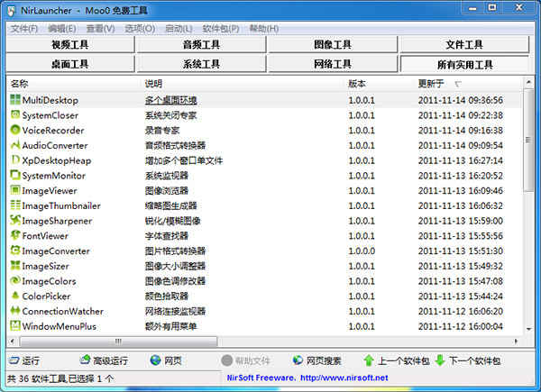Select the 多个桌面环境 description text

click(170, 100)
